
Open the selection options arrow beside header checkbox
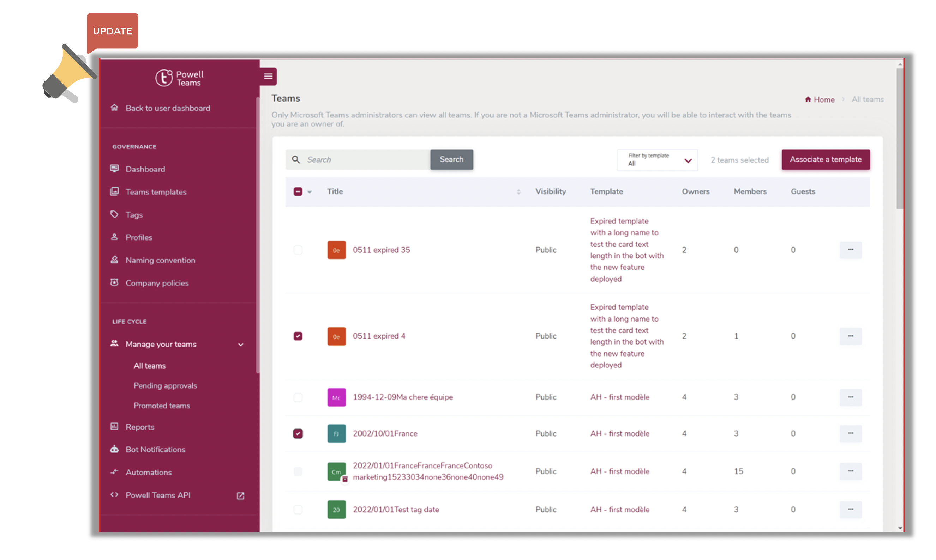click(x=309, y=192)
